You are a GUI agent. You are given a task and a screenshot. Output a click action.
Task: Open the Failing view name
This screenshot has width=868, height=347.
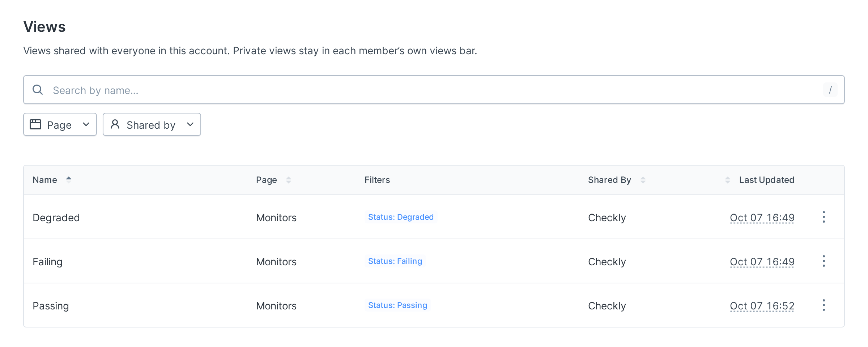click(47, 262)
